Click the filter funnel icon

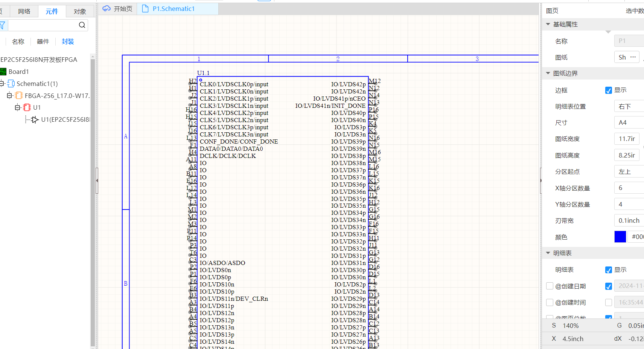tap(2, 25)
